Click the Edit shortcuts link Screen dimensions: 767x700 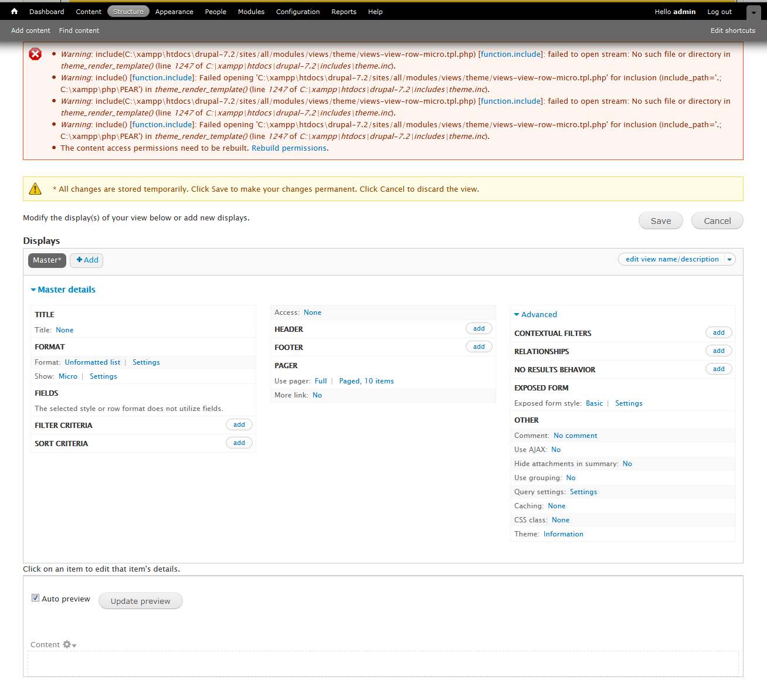point(732,30)
